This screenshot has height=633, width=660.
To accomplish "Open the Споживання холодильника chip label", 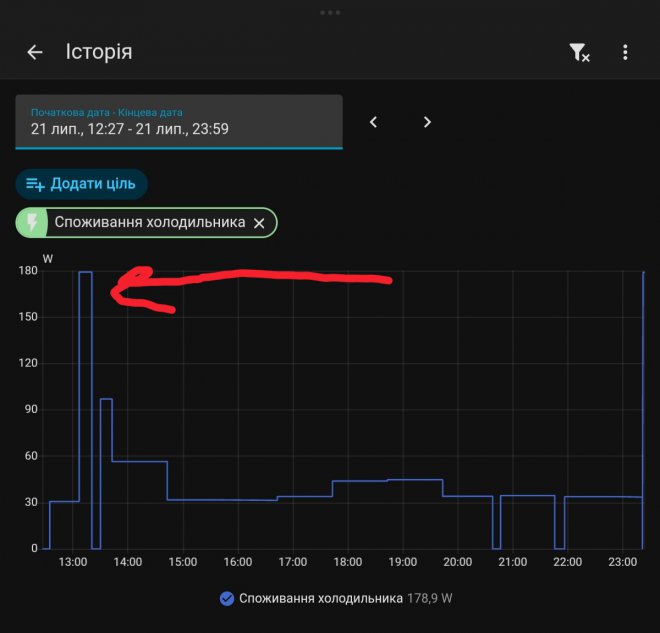I will (149, 222).
